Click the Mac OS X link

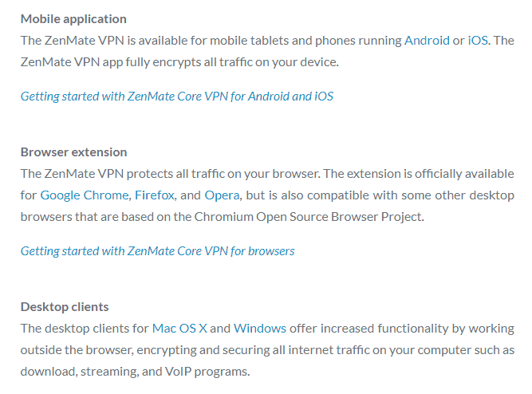179,328
